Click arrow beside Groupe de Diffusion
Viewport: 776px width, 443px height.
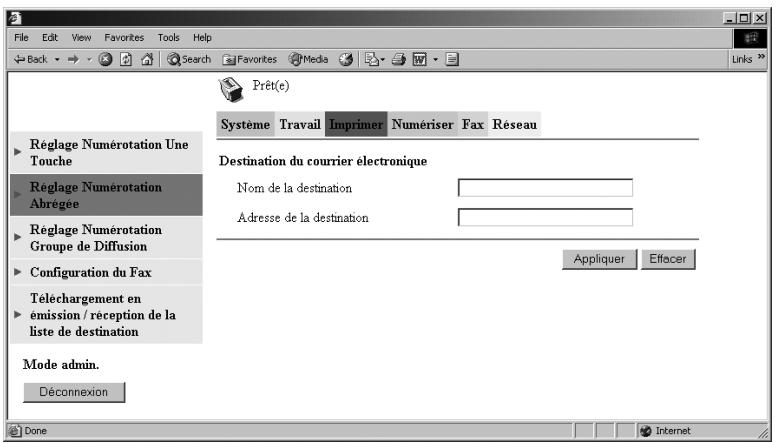coord(18,237)
